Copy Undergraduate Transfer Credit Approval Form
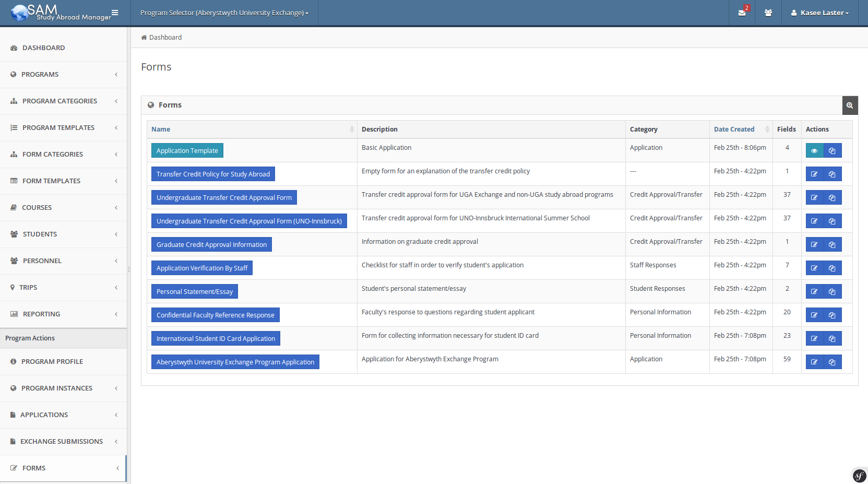868x484 pixels. pyautogui.click(x=833, y=197)
